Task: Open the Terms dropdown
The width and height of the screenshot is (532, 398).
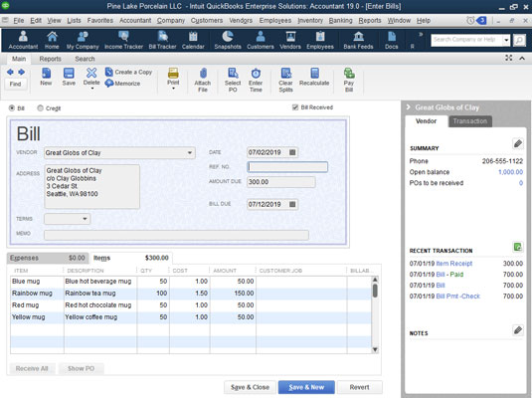Action: point(85,219)
